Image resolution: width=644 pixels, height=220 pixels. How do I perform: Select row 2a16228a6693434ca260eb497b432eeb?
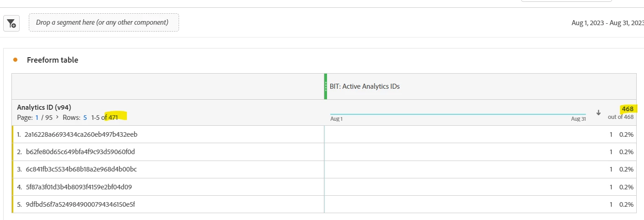point(168,134)
